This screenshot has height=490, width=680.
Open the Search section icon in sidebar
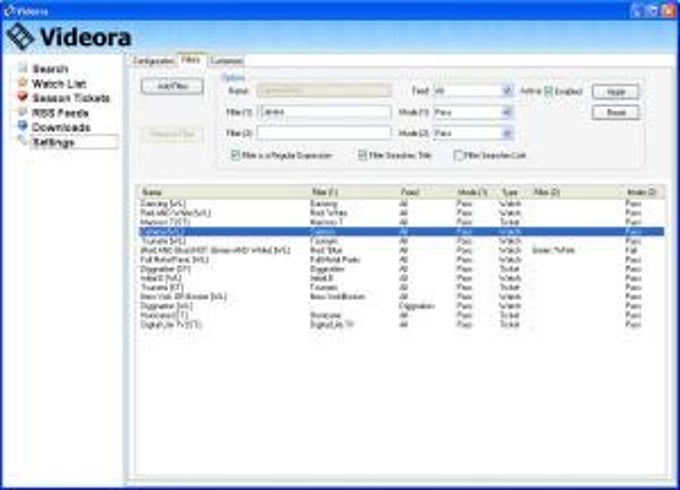tap(23, 68)
